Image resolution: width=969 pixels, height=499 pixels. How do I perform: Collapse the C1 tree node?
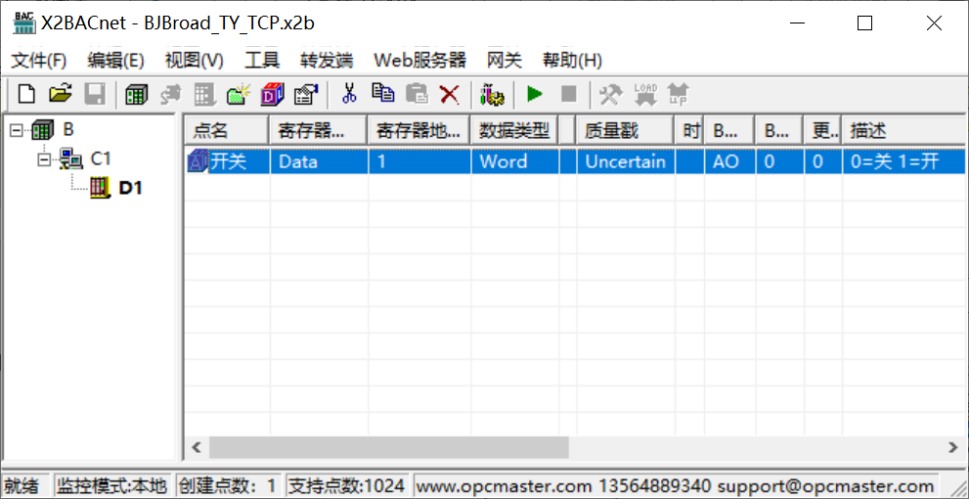point(44,159)
